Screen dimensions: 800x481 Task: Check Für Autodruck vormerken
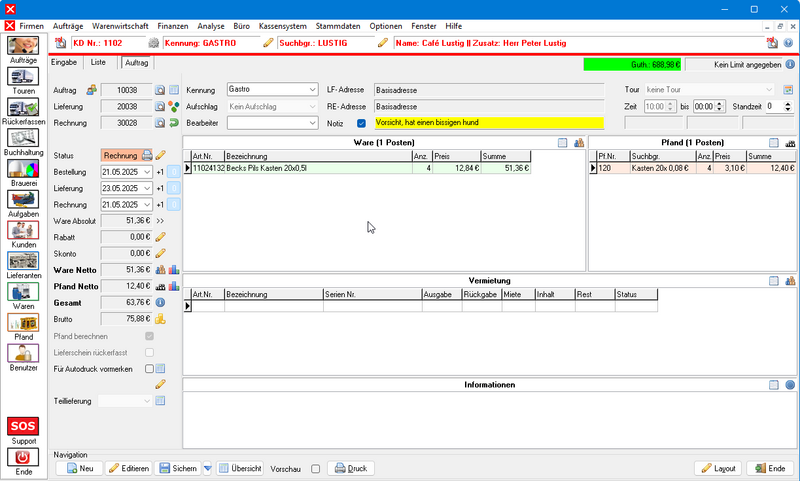click(149, 369)
